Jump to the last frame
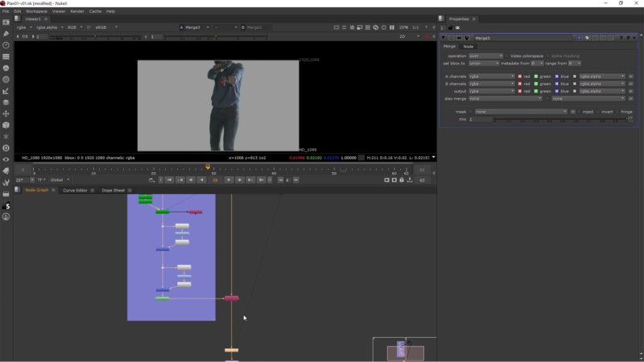Viewport: 644px width, 362px height. 261,179
